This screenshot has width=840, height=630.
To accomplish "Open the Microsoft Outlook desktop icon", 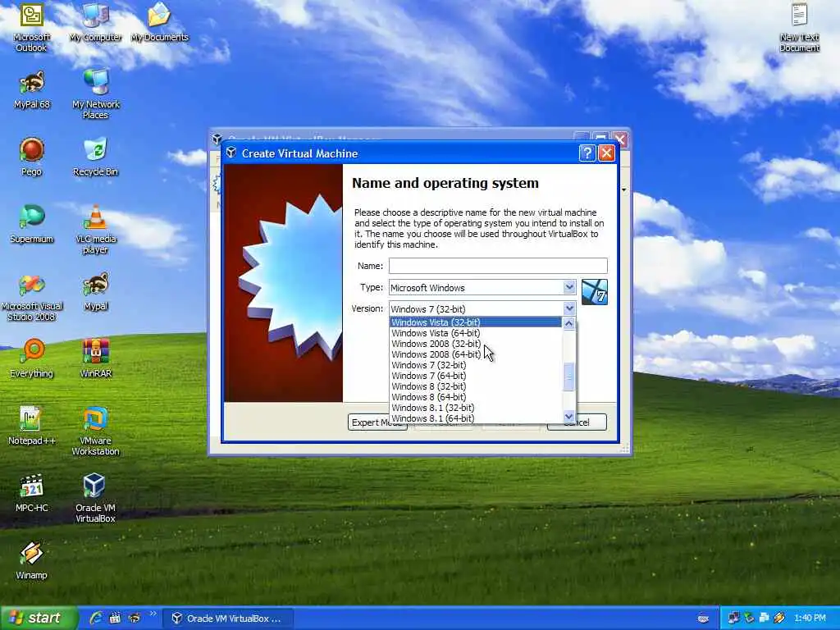I will 32,28.
